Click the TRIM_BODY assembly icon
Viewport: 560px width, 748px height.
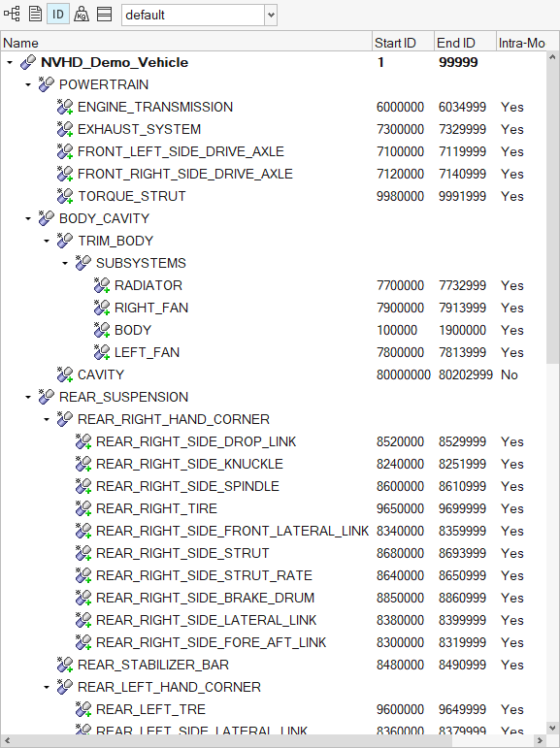point(65,241)
